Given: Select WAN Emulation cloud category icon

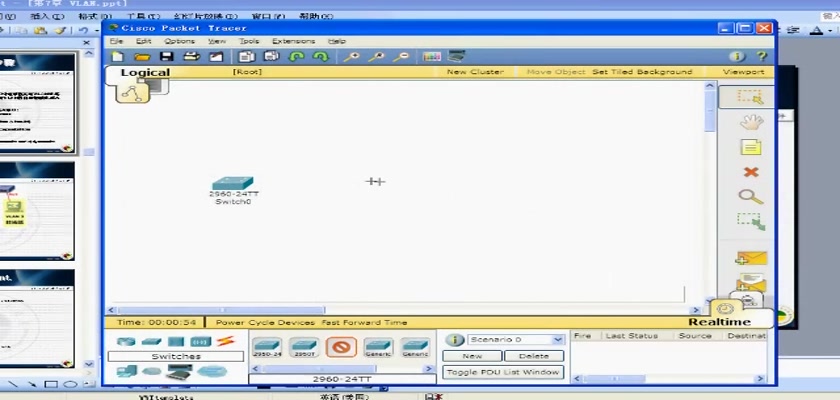Looking at the screenshot, I should point(152,371).
